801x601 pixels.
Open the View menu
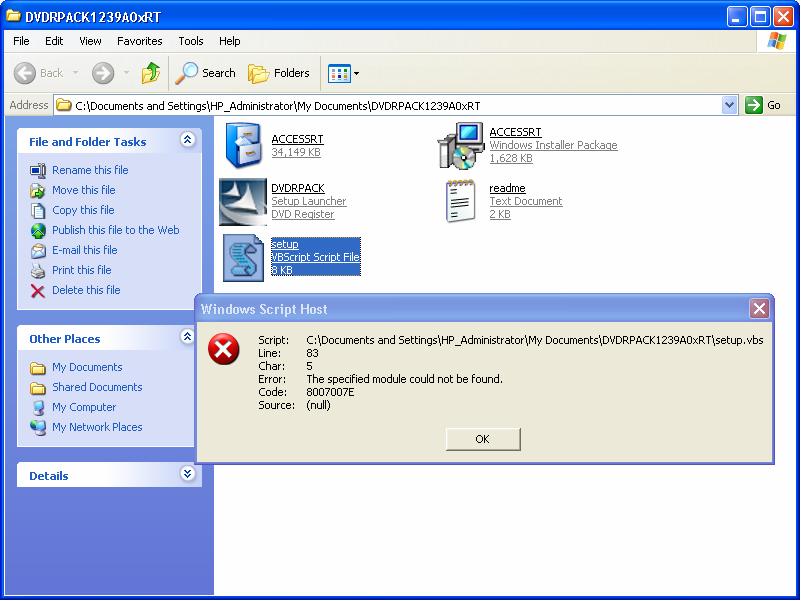(90, 41)
